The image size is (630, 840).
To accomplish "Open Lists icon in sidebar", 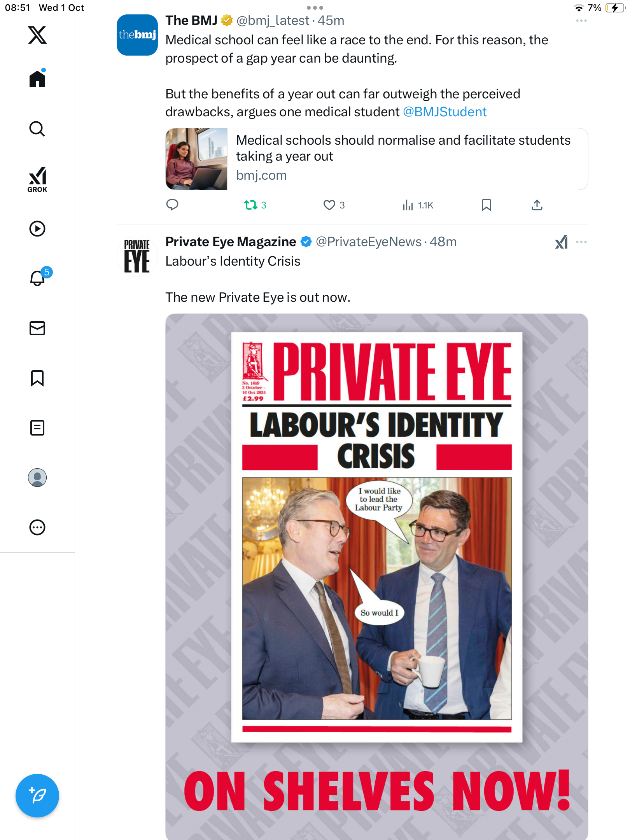I will 37,428.
